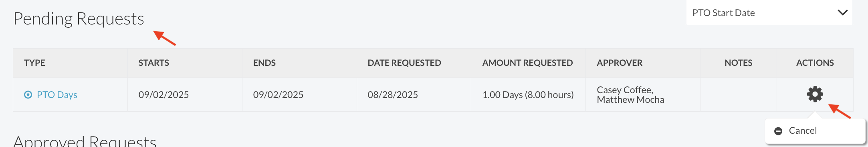Select the 08/28/2025 date requested cell
The width and height of the screenshot is (868, 147).
pyautogui.click(x=393, y=95)
